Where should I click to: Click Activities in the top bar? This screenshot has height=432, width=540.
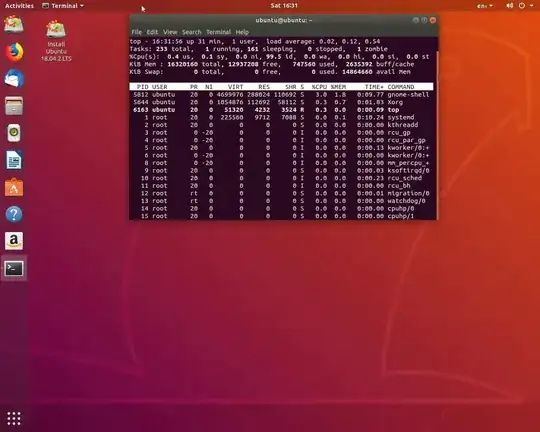[x=19, y=6]
